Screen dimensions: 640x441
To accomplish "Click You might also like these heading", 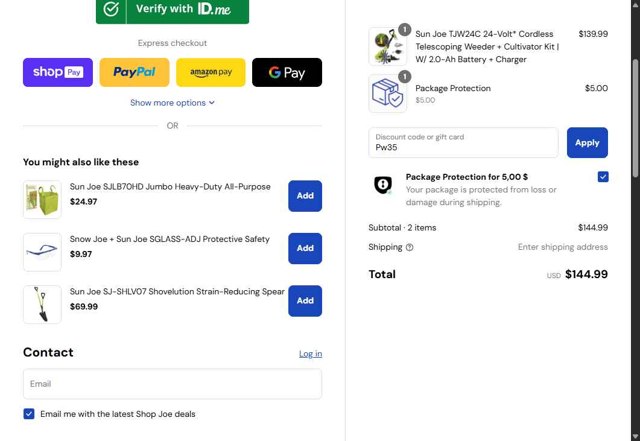I will 81,162.
